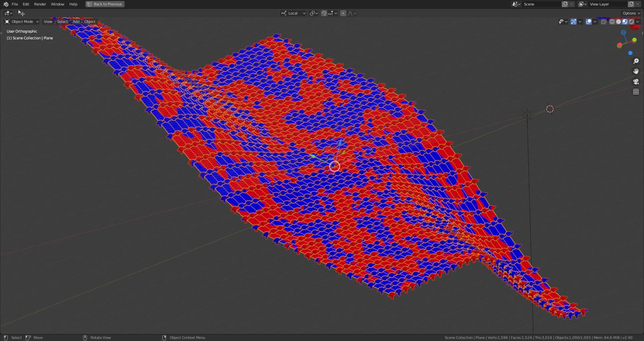
Task: Click the negative Z blue gizmo dot
Action: [630, 53]
